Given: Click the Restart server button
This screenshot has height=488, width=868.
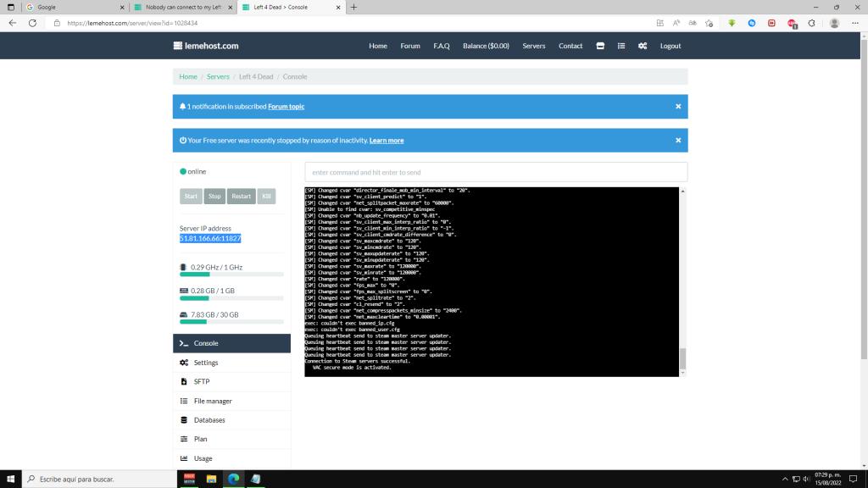Looking at the screenshot, I should [x=242, y=197].
